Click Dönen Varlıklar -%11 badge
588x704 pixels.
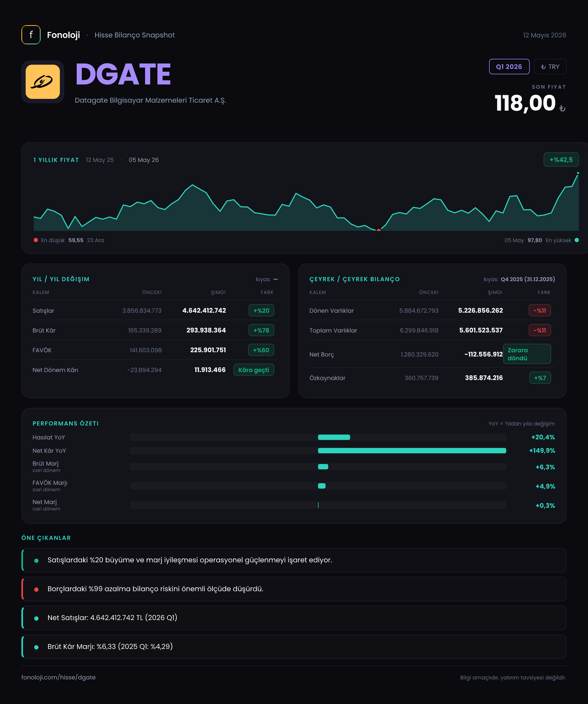(540, 310)
